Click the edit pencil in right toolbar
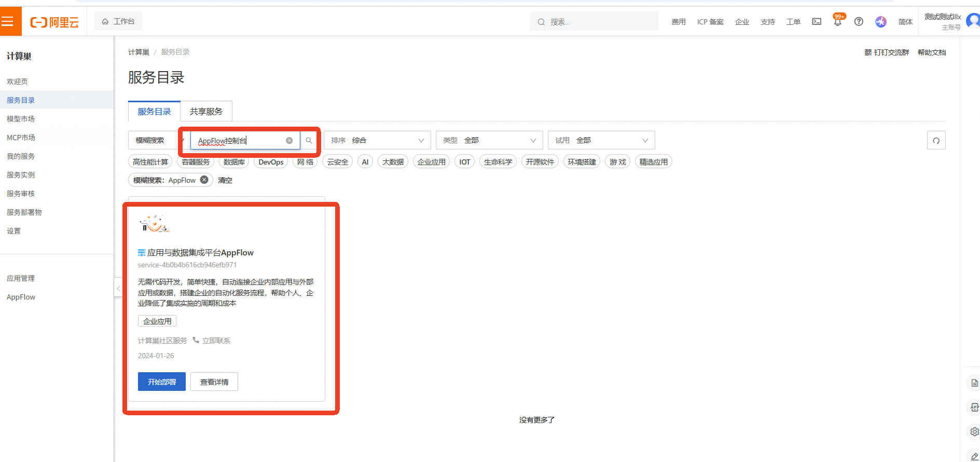The height and width of the screenshot is (462, 980). (x=975, y=456)
